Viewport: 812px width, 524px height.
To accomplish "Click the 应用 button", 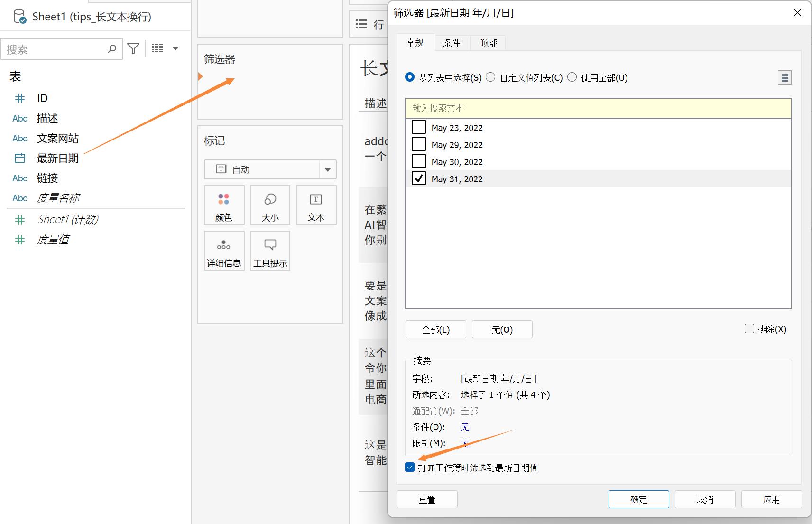I will (x=772, y=499).
